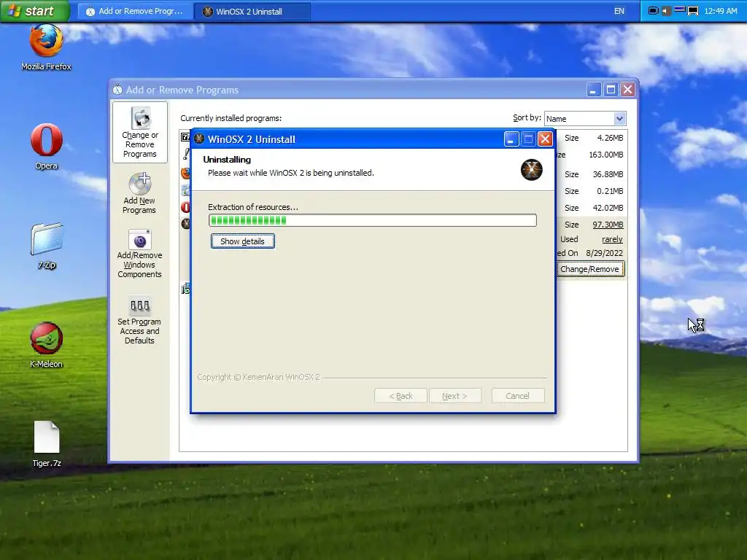Screen dimensions: 747x560
Task: Select the Tiger.7z file icon
Action: [x=47, y=437]
